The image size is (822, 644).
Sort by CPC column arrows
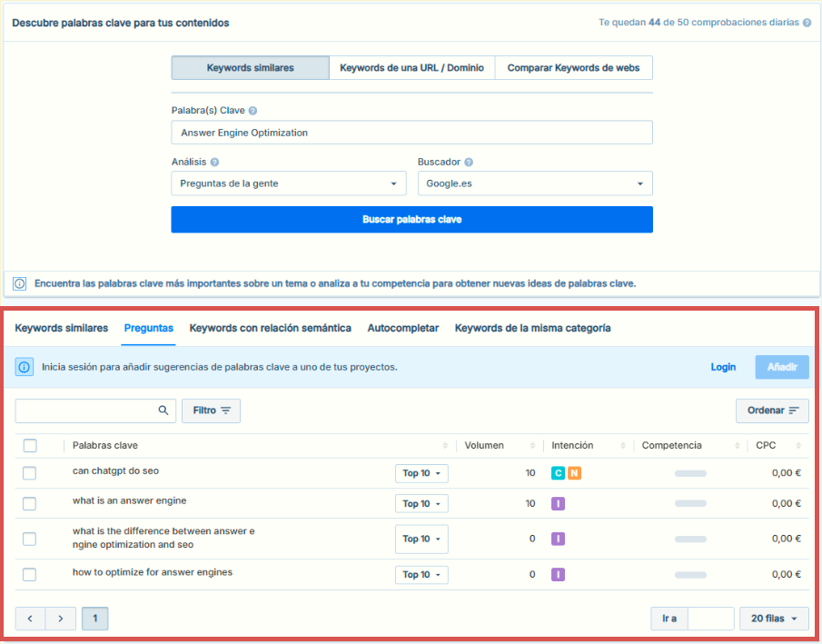(x=798, y=445)
